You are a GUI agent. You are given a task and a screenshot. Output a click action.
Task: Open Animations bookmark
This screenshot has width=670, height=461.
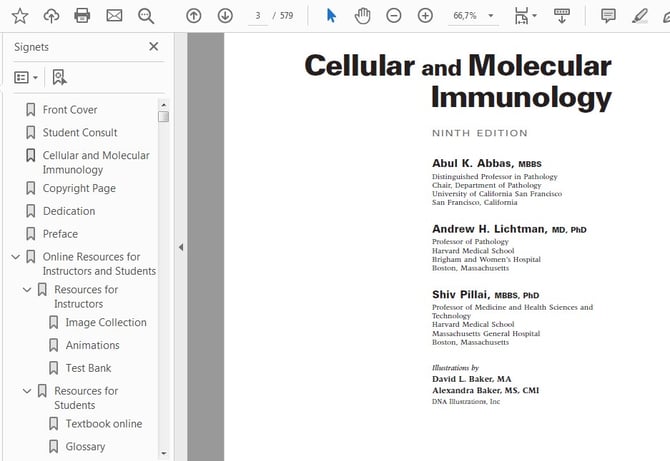click(x=93, y=345)
